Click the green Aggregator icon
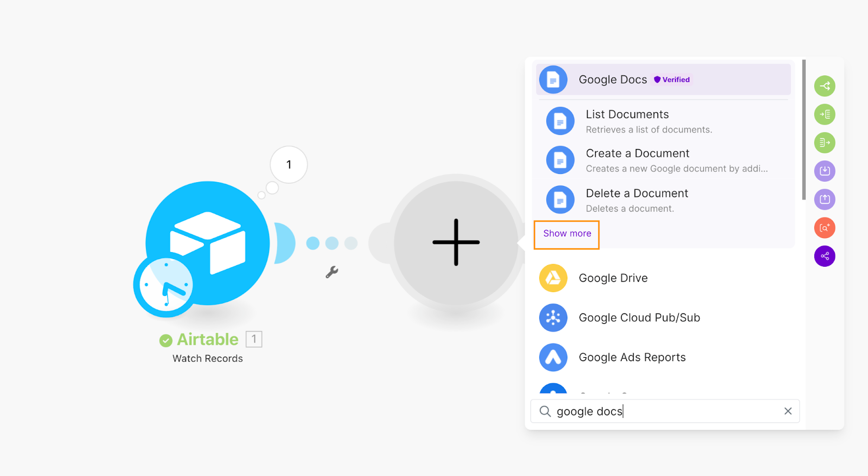Screen dimensions: 868x476 [x=825, y=143]
